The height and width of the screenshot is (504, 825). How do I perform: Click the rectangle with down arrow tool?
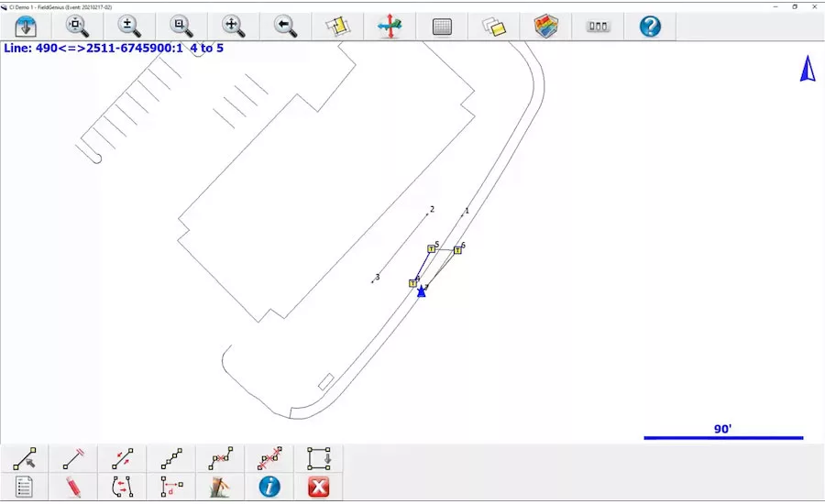[x=319, y=459]
